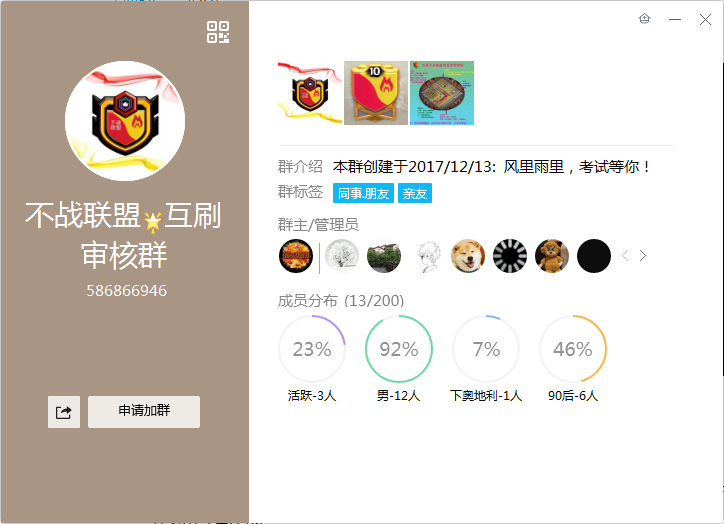Open the group owner's fire avatar
The height and width of the screenshot is (524, 724).
(296, 256)
